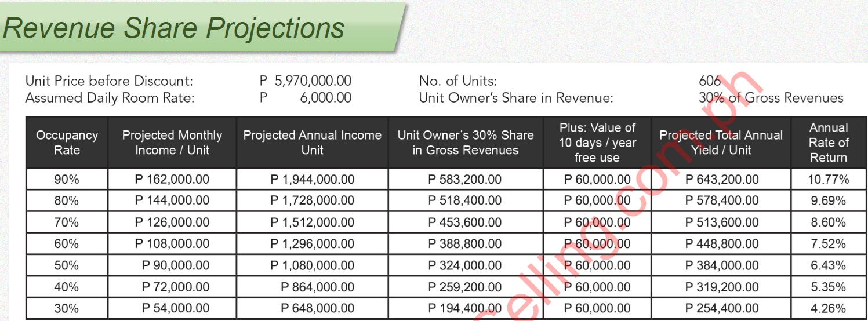This screenshot has height=321, width=868.
Task: Click the Projected Monthly Income / Unit header
Action: (x=172, y=143)
